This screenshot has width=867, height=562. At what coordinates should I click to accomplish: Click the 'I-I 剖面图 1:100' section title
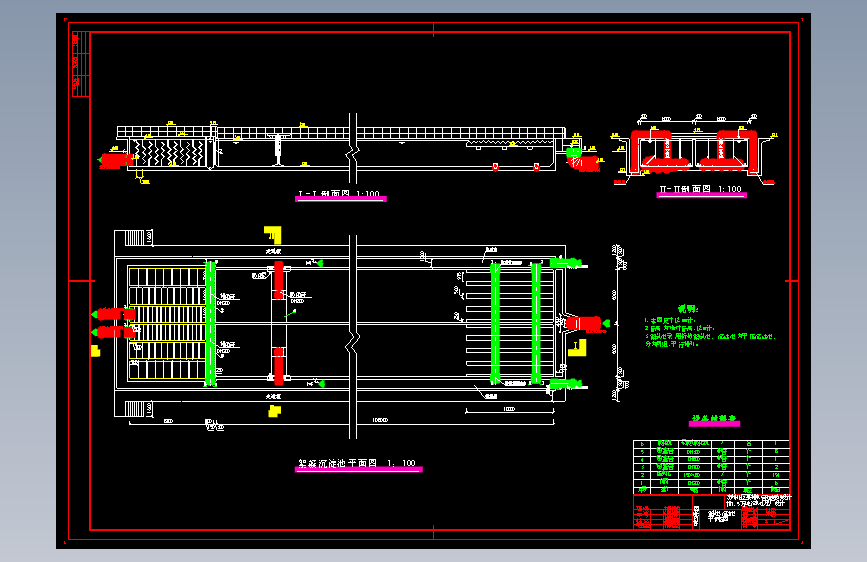tap(339, 194)
